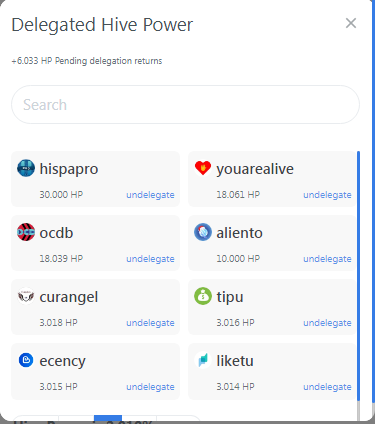Undelegate the ecency delegation
Image resolution: width=375 pixels, height=424 pixels.
pos(150,387)
